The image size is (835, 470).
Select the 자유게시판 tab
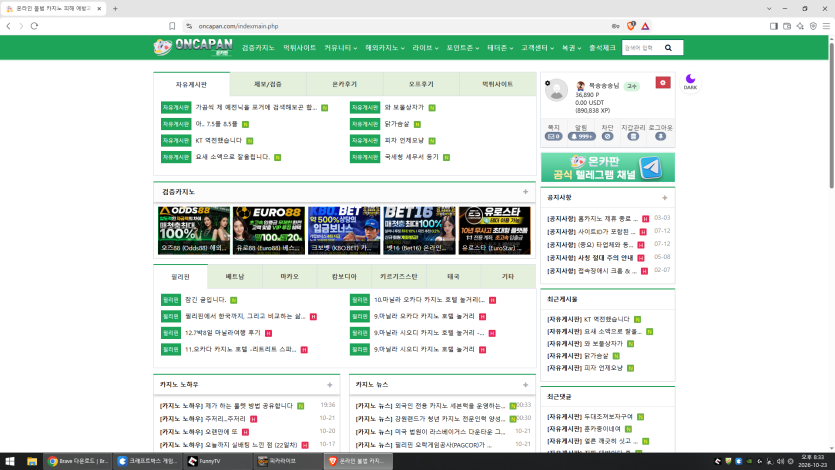(191, 84)
